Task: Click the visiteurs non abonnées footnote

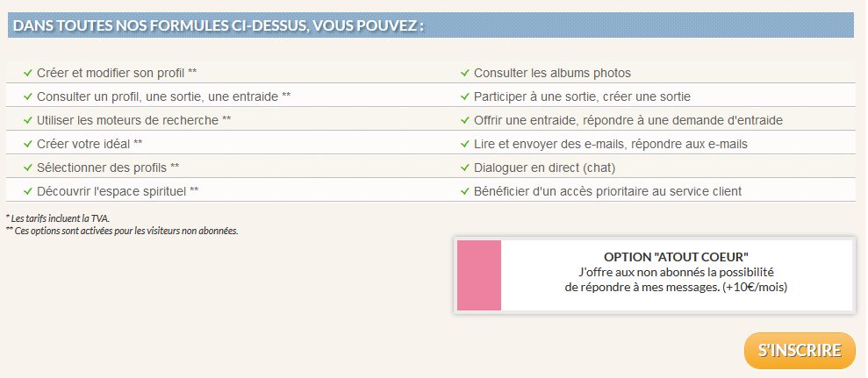Action: click(122, 231)
